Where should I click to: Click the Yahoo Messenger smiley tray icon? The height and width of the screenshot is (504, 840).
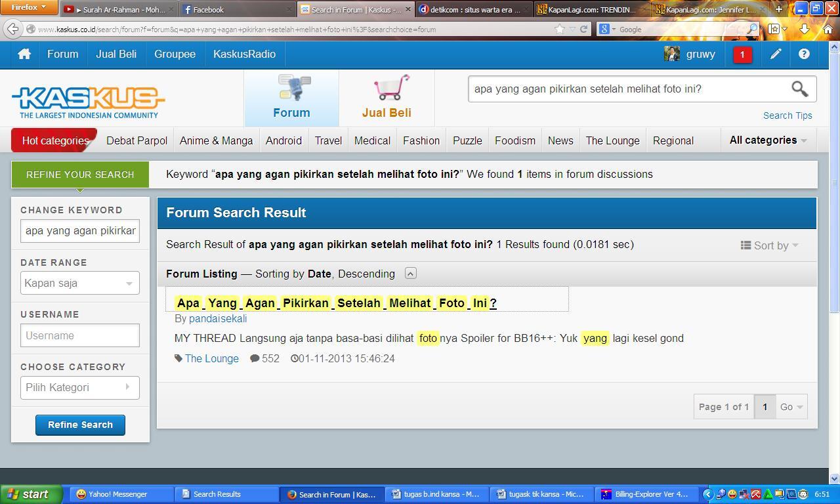click(x=732, y=494)
